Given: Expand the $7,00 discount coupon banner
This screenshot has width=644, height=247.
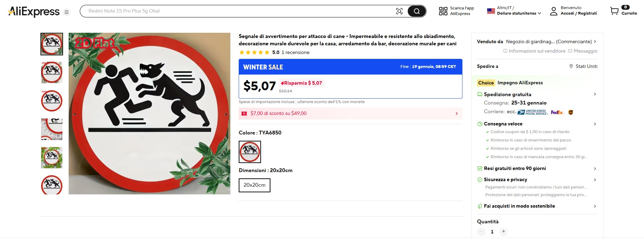Looking at the screenshot, I should pyautogui.click(x=350, y=114).
